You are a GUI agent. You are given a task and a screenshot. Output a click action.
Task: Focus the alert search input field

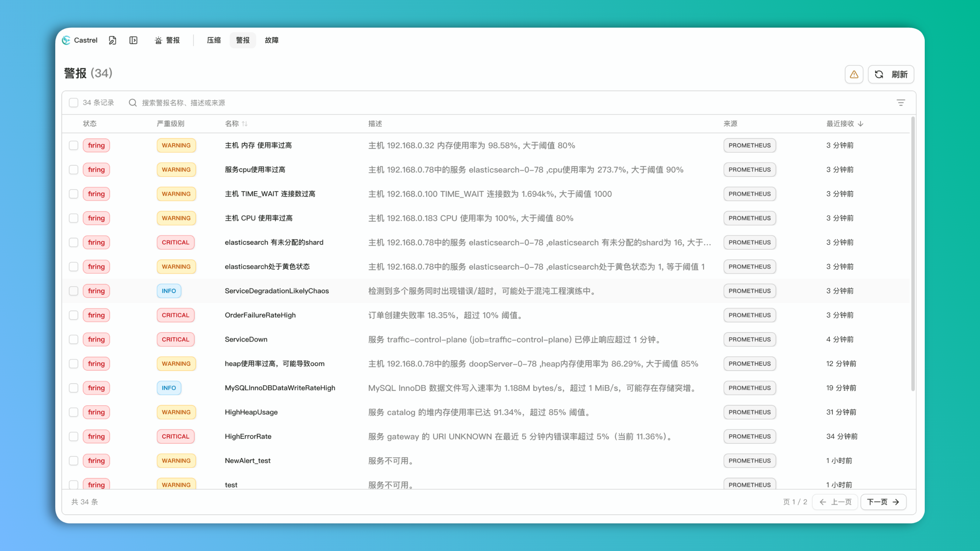(x=510, y=103)
